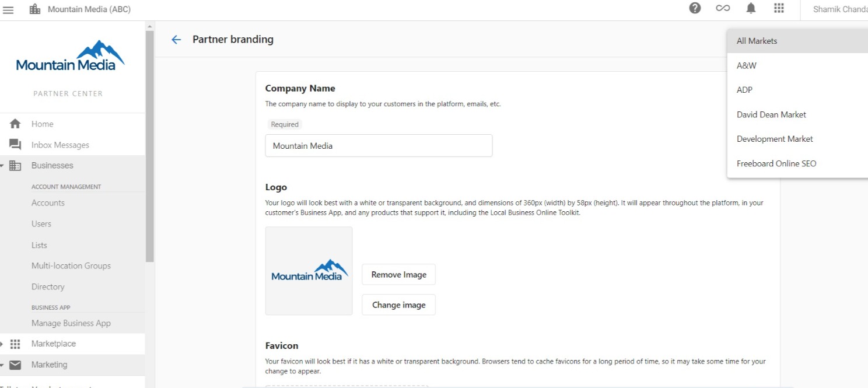Go to Accounts
The width and height of the screenshot is (868, 388).
(x=48, y=203)
